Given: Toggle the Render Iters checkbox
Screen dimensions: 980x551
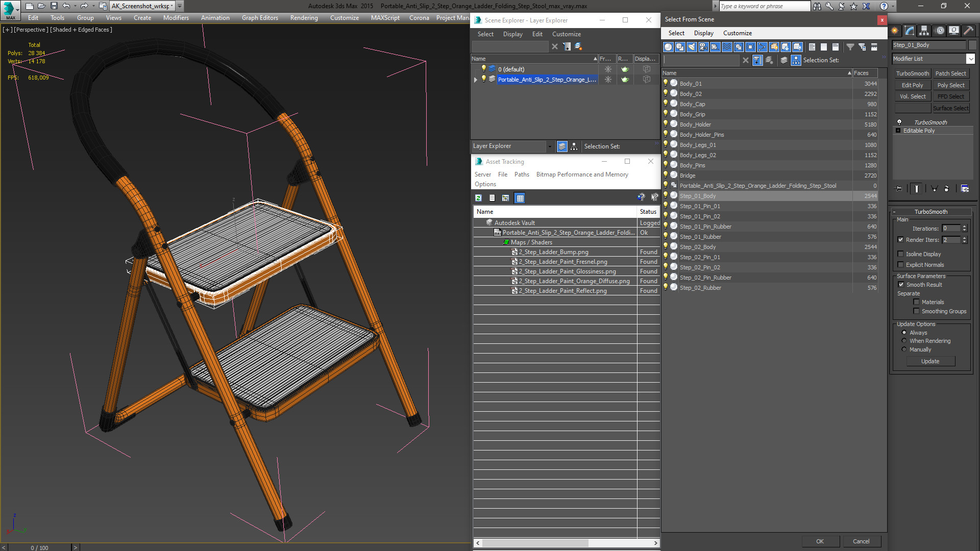Looking at the screenshot, I should pos(900,240).
